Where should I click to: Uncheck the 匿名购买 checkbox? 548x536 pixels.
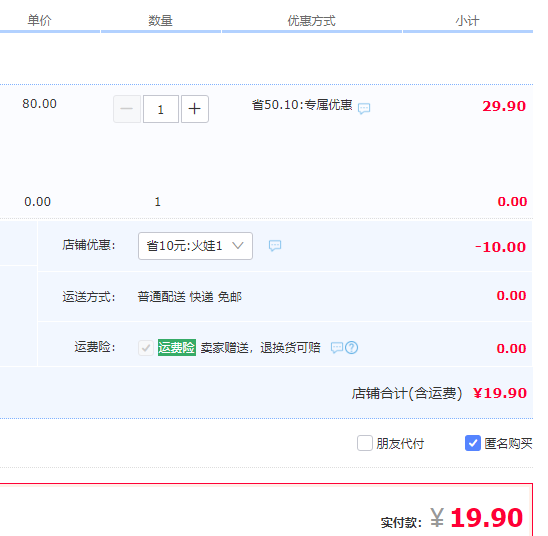pyautogui.click(x=473, y=443)
